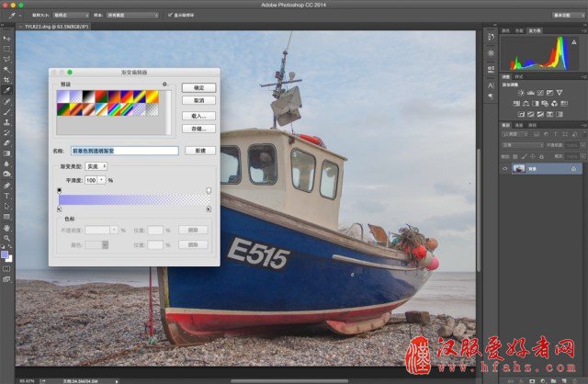Click the 新建 (New) gradient button

click(200, 150)
